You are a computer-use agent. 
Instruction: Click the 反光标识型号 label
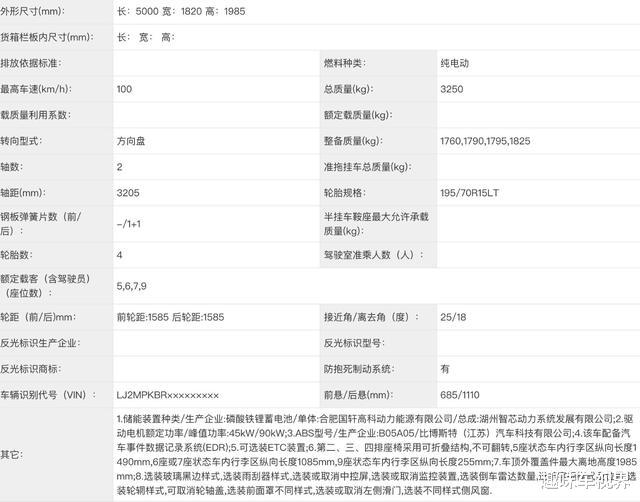354,343
